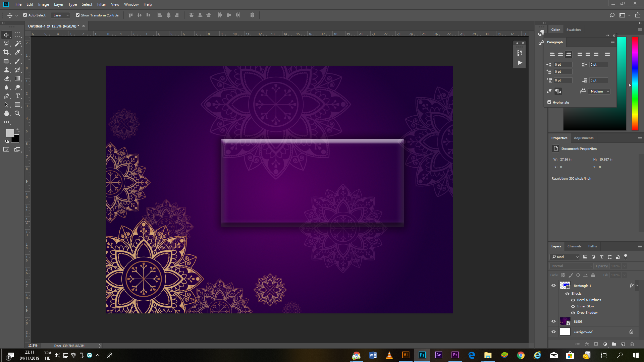Image resolution: width=644 pixels, height=362 pixels.
Task: Click the Create new layer icon
Action: pos(623,344)
